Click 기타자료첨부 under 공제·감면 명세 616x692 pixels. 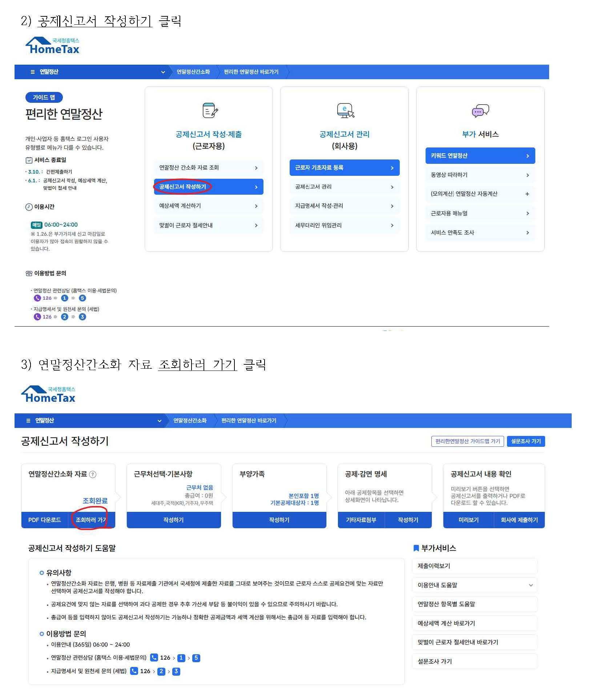click(361, 520)
